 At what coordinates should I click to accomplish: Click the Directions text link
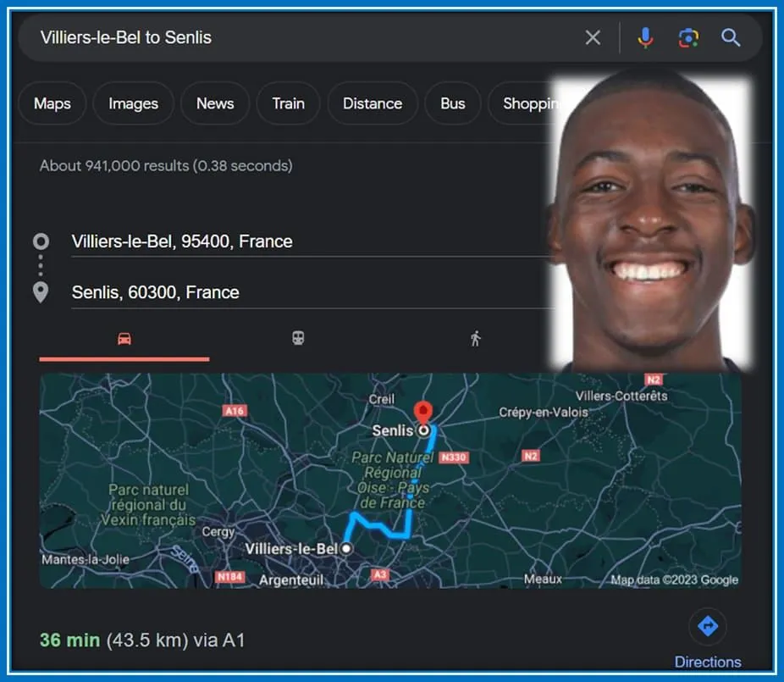point(708,662)
